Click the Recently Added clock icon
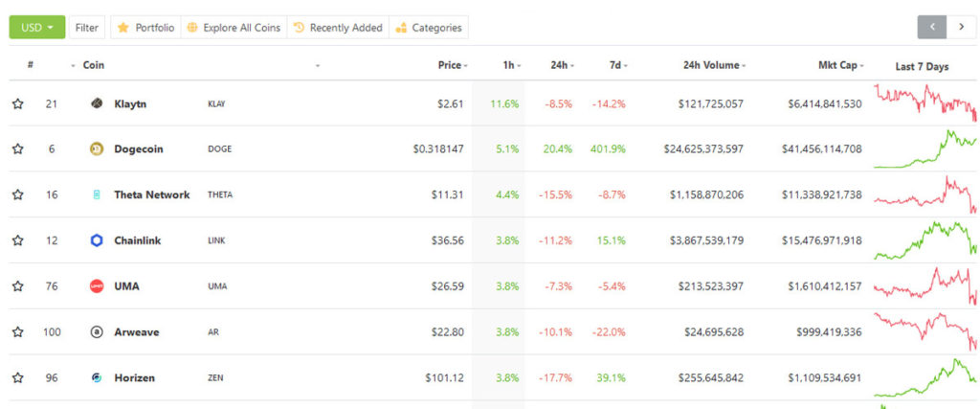Screen dimensions: 980x409 [x=299, y=28]
